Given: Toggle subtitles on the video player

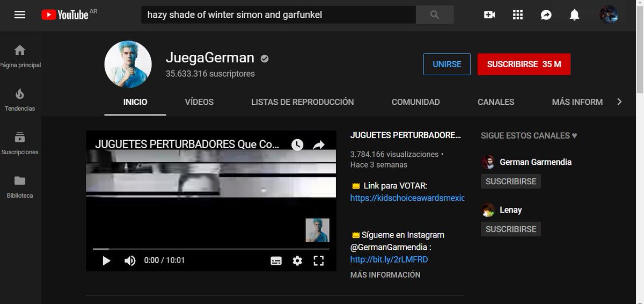Looking at the screenshot, I should tap(276, 260).
